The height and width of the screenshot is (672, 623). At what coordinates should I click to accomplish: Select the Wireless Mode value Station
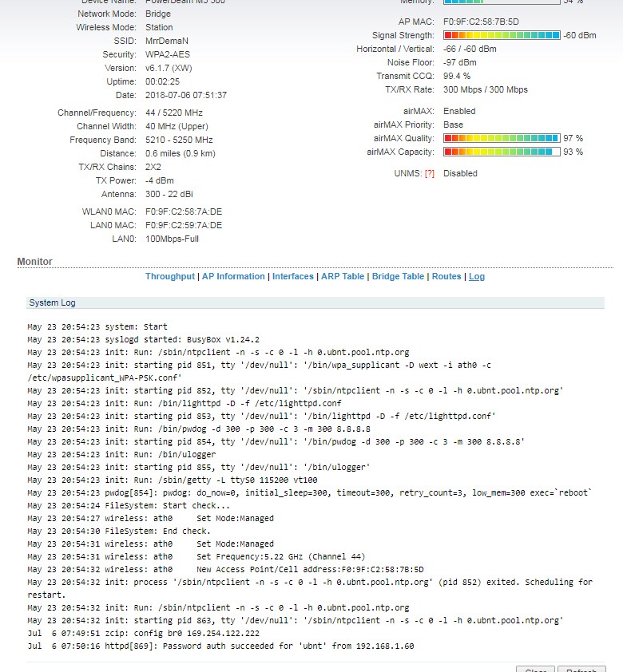159,27
